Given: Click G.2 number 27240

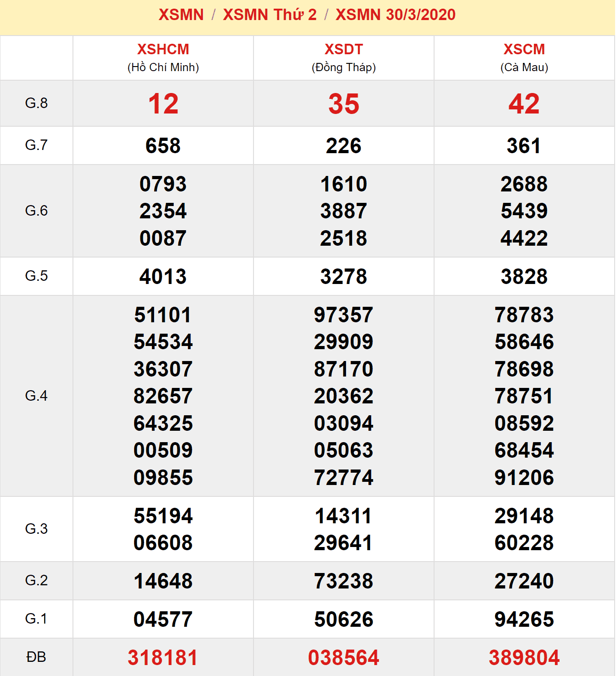Looking at the screenshot, I should [x=524, y=581].
